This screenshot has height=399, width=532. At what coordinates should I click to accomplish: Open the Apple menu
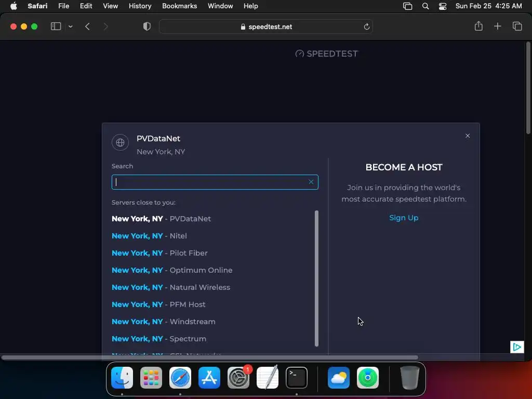(14, 6)
